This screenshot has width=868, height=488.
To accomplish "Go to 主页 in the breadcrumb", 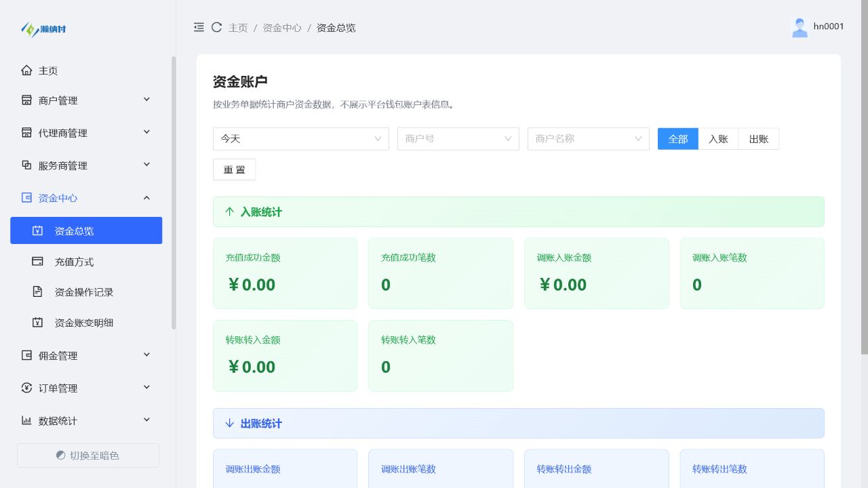I will (238, 28).
